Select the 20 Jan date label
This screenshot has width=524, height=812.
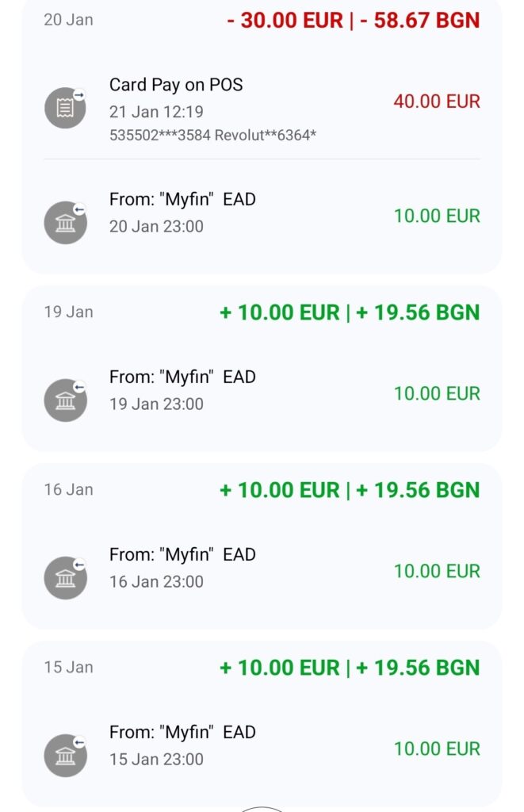click(x=68, y=19)
